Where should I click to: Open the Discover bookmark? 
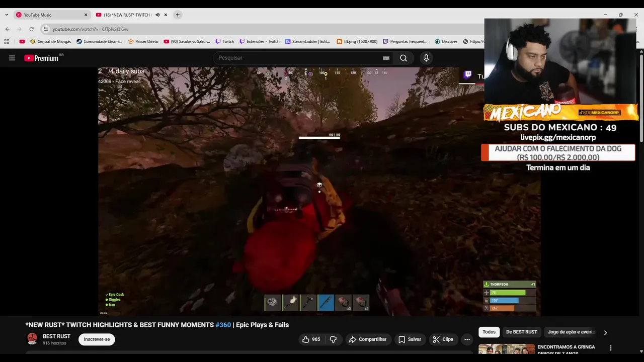[x=446, y=42]
